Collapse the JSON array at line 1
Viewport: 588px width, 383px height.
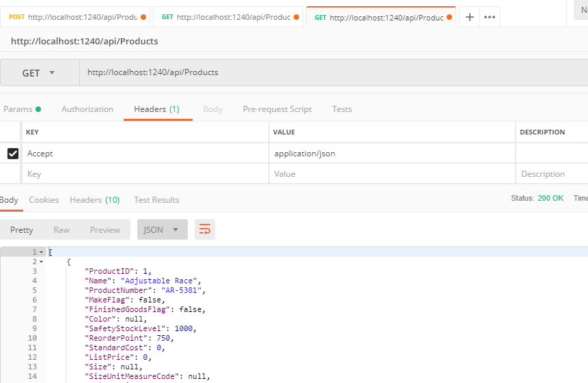click(42, 253)
